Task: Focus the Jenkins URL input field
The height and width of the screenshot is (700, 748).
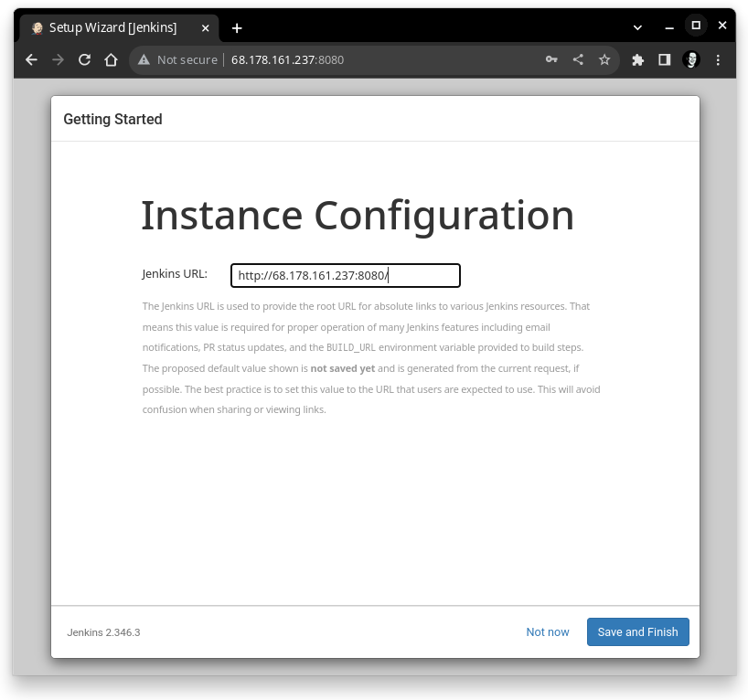Action: (346, 276)
